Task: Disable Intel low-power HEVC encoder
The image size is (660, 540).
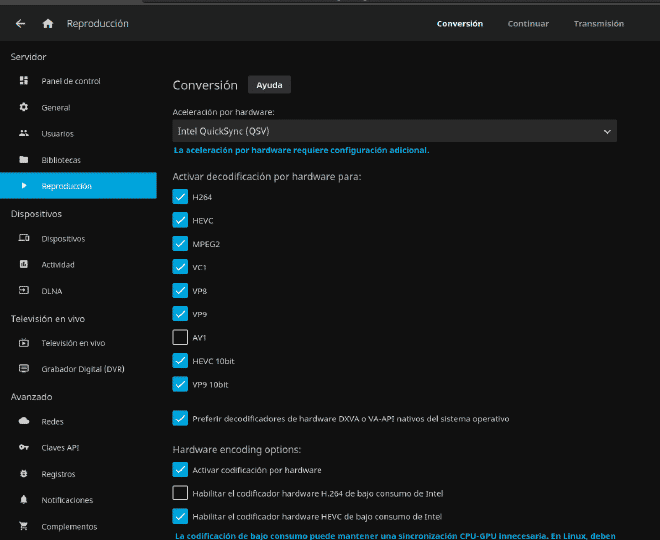Action: (180, 516)
